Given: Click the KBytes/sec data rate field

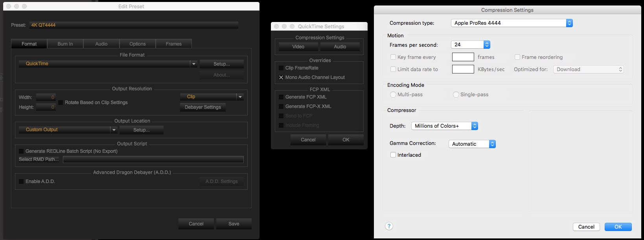Looking at the screenshot, I should point(463,69).
